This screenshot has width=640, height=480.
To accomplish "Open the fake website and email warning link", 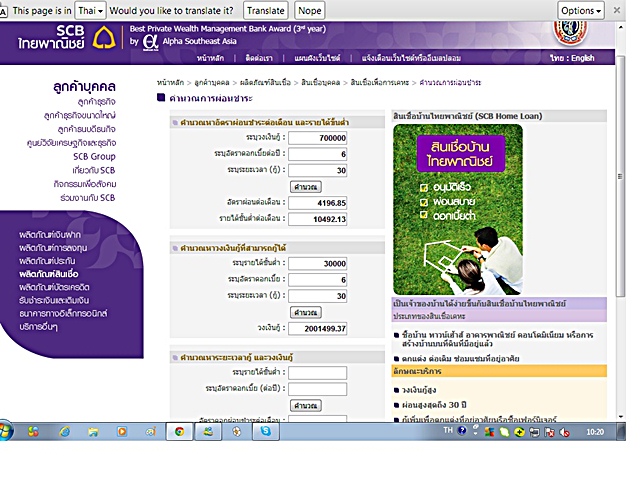I will pos(411,58).
